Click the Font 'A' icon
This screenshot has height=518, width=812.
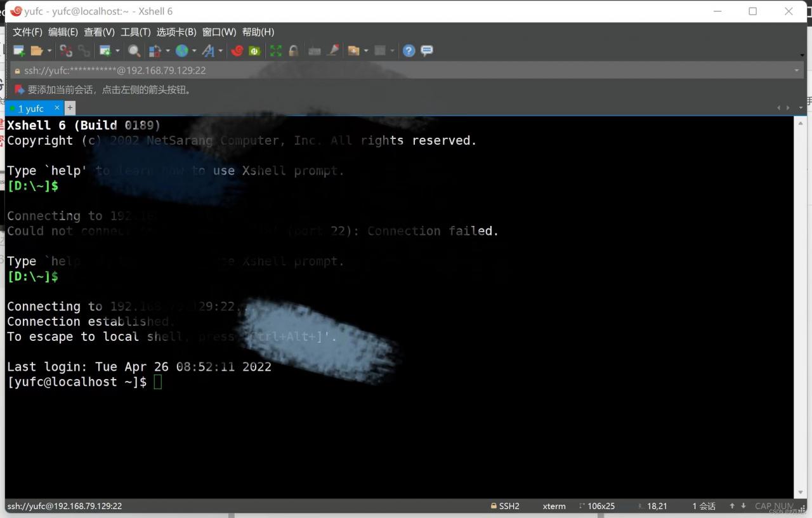click(208, 51)
